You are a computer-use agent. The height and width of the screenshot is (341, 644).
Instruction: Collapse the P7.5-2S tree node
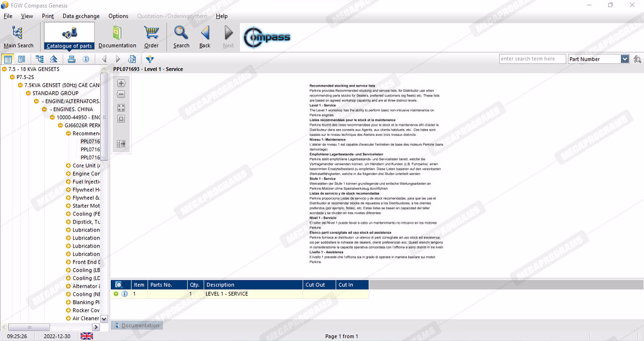pos(12,77)
